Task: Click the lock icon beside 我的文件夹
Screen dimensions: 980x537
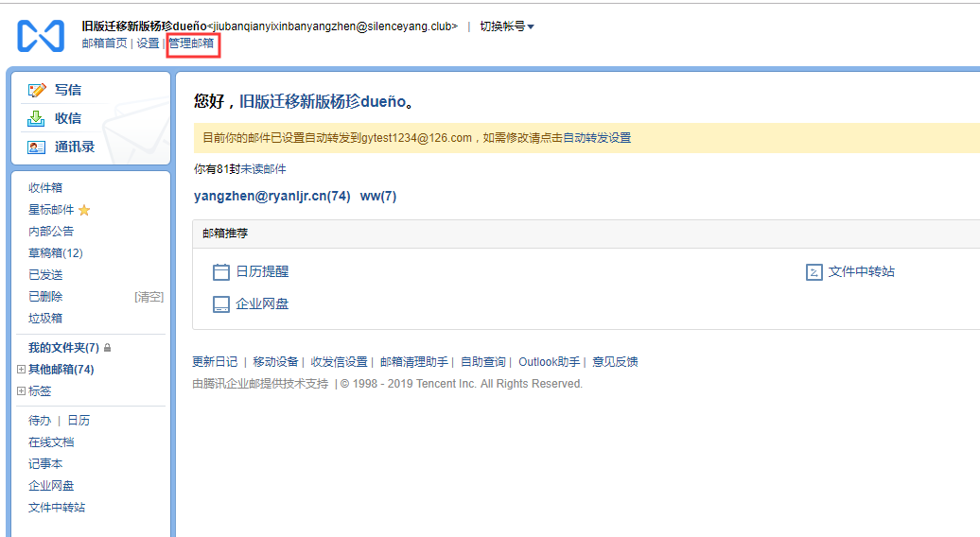Action: pos(107,348)
